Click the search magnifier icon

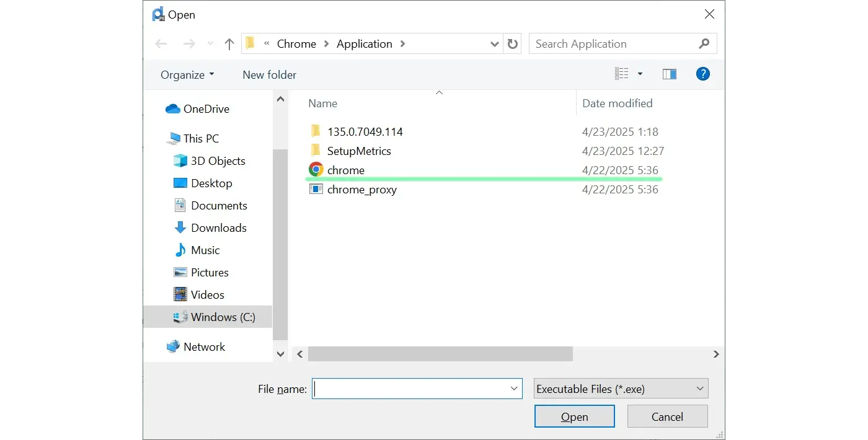(704, 44)
